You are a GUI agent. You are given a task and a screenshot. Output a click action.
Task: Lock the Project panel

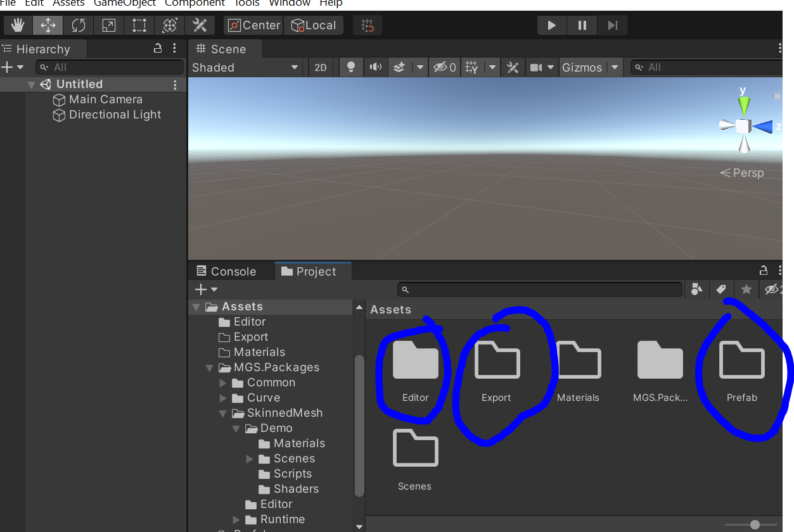(x=764, y=270)
